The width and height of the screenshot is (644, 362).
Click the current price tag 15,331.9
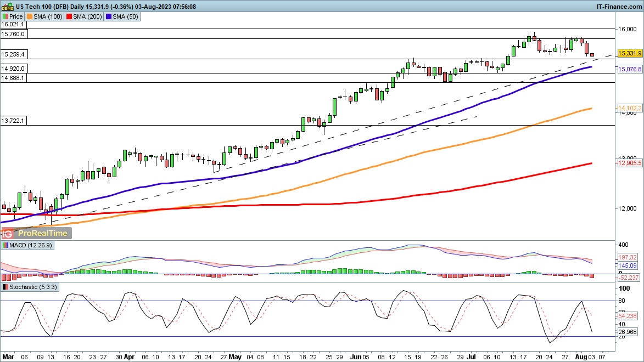click(630, 53)
